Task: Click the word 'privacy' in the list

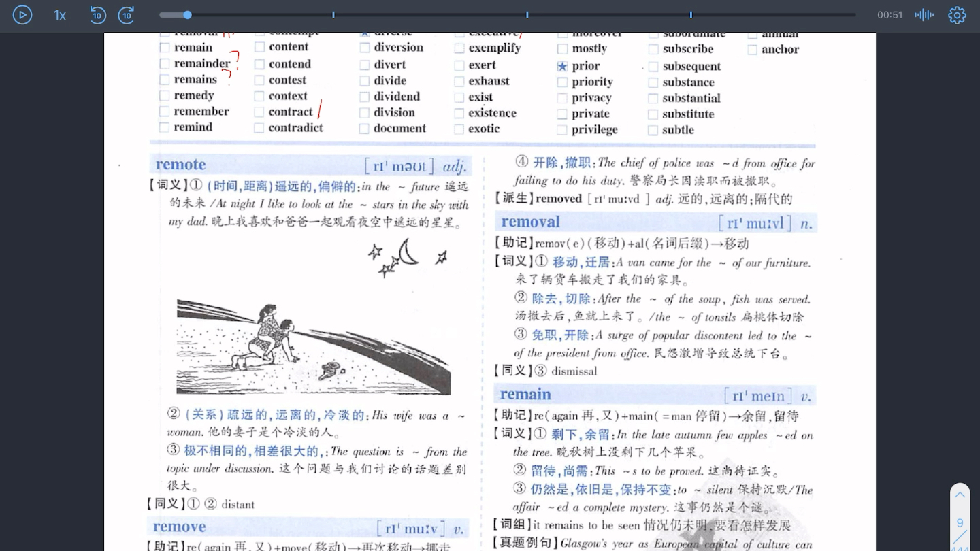Action: (x=591, y=98)
